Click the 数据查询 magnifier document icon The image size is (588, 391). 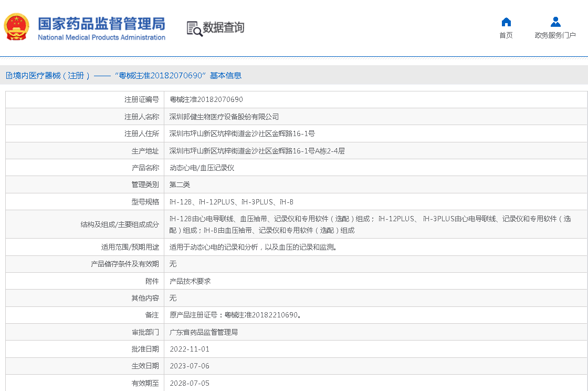tap(194, 28)
